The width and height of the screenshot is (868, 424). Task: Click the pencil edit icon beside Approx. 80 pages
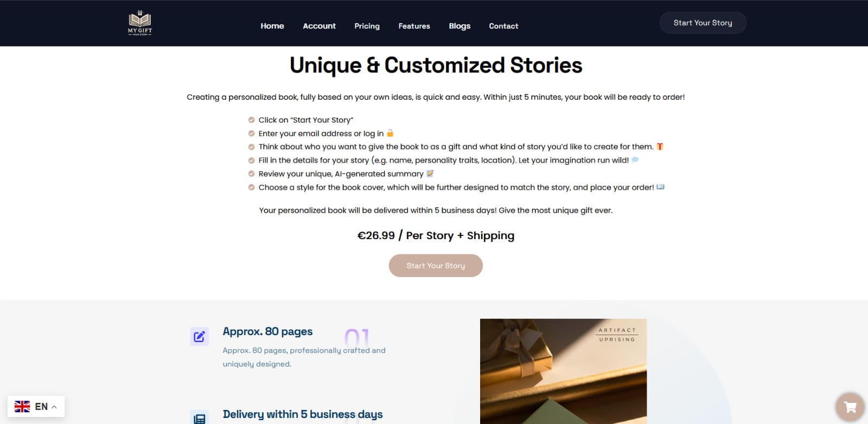[x=199, y=336]
